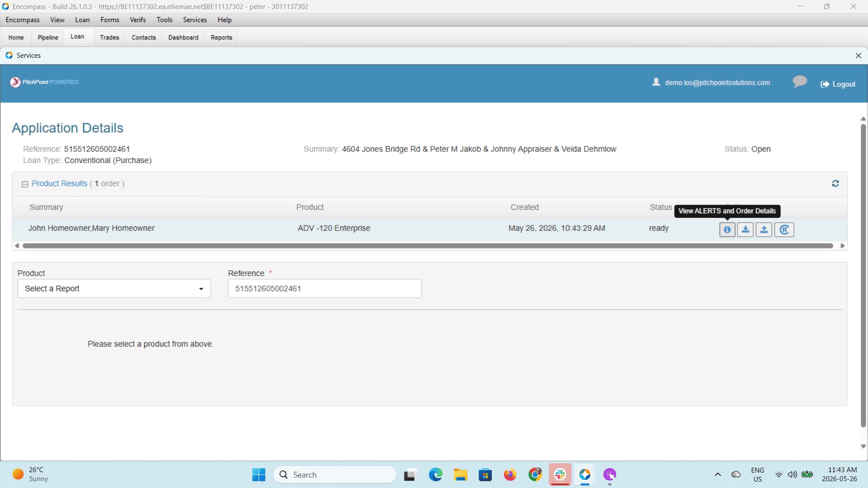Show hidden system tray icons
The image size is (868, 488).
718,474
